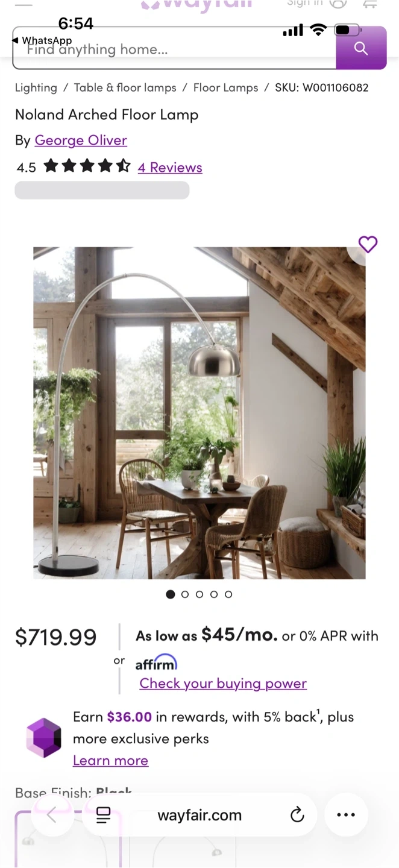Image resolution: width=399 pixels, height=868 pixels.
Task: Click the star rating icons
Action: 87,166
